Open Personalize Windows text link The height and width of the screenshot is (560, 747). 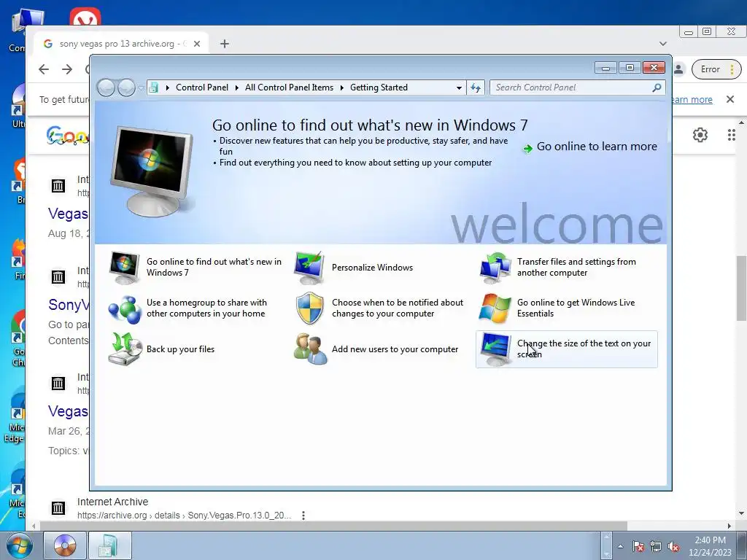[372, 268]
